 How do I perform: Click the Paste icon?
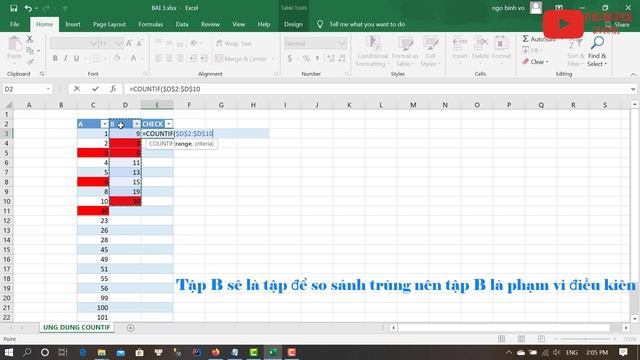(x=14, y=44)
